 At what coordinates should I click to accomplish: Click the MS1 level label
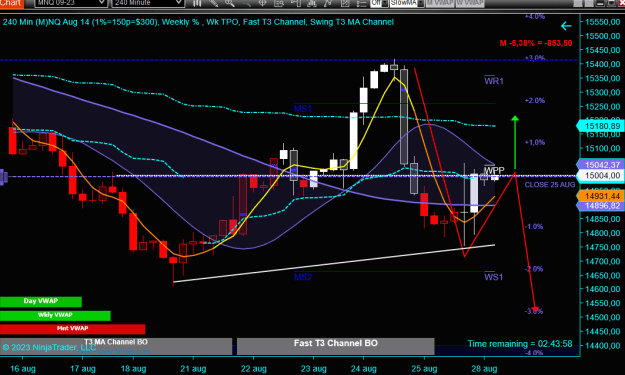click(303, 108)
